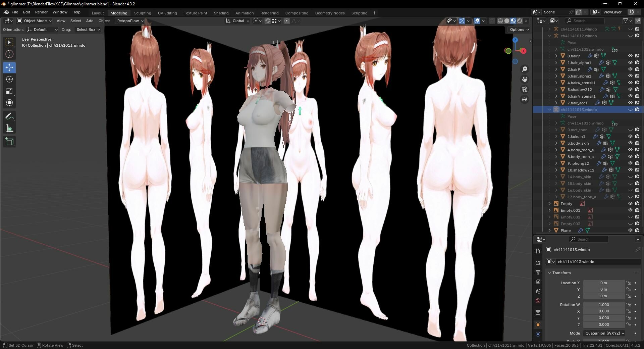Open Global transform orientation dropdown
The height and width of the screenshot is (349, 644).
pos(237,21)
